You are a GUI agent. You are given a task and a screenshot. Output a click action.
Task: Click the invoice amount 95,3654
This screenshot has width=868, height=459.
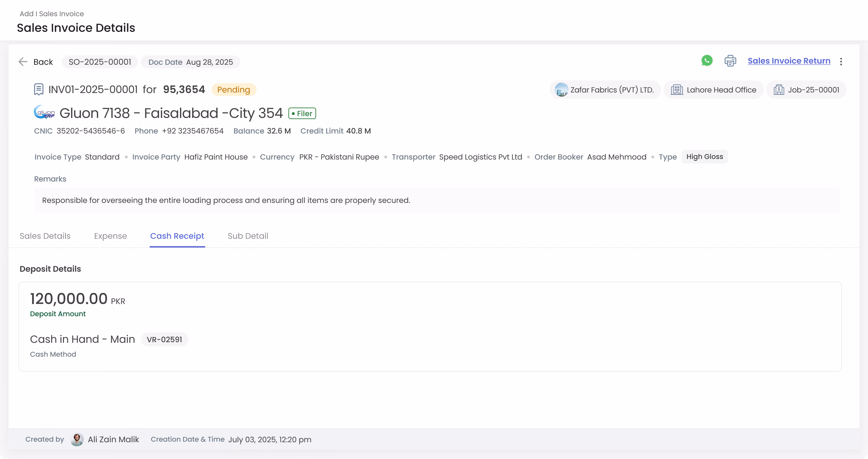(x=184, y=90)
